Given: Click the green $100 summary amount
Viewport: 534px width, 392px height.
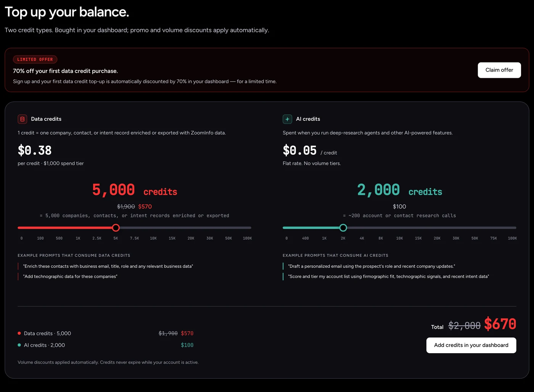Looking at the screenshot, I should pos(187,345).
